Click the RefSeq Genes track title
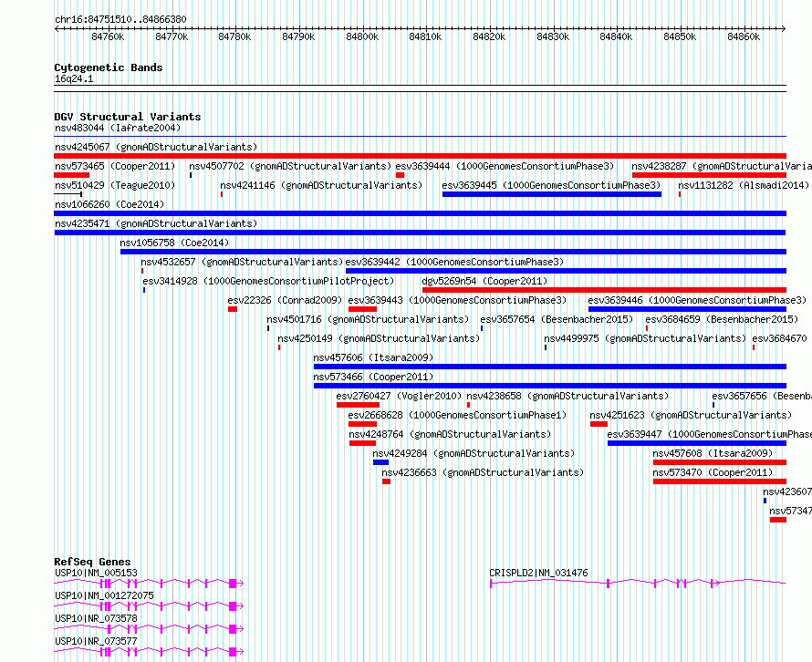The image size is (812, 662). pos(92,562)
